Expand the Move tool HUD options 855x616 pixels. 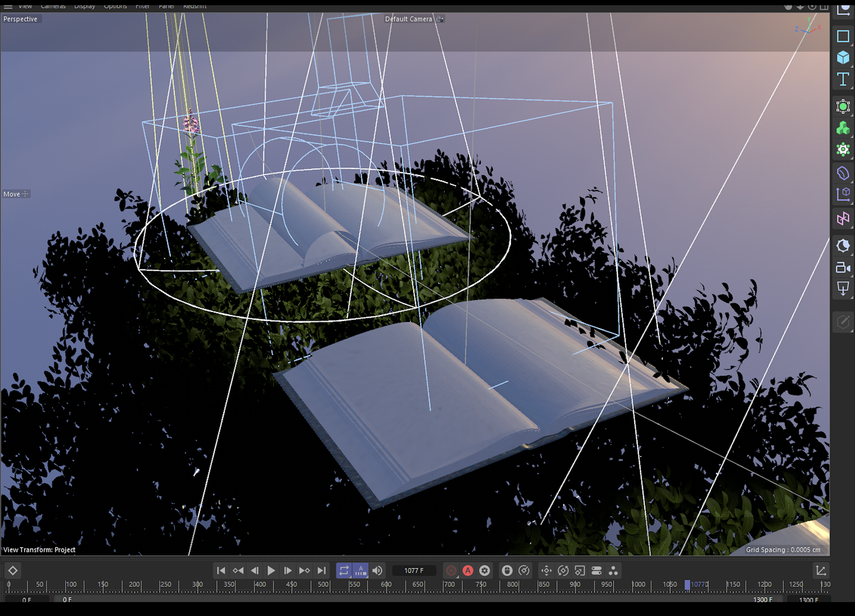pyautogui.click(x=26, y=194)
